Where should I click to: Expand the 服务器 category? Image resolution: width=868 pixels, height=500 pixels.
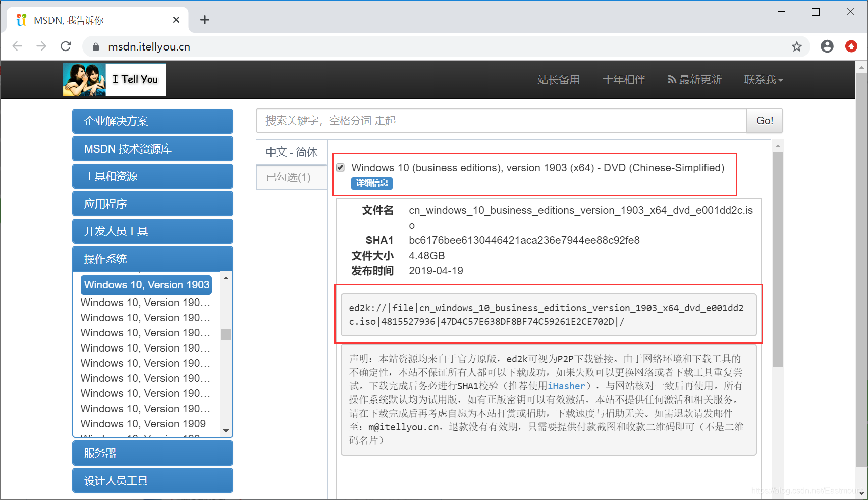tap(152, 453)
